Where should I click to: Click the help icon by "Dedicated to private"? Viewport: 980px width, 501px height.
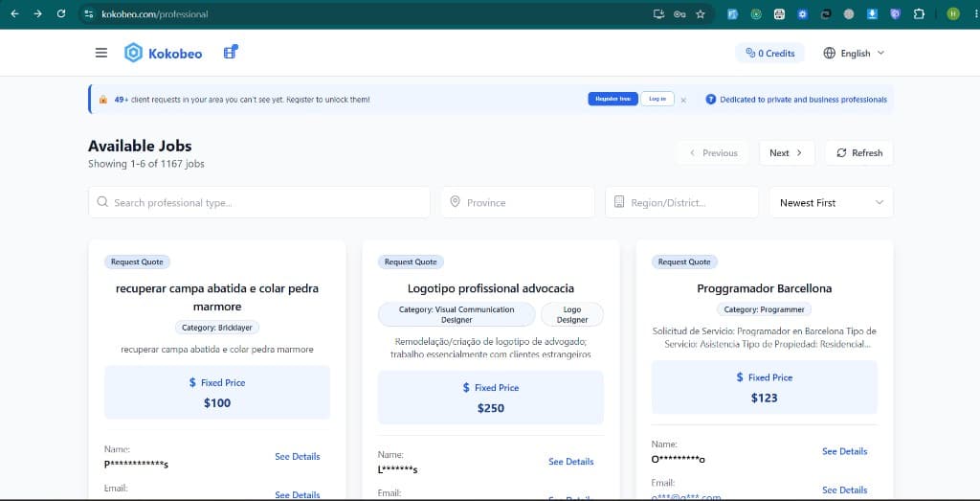coord(711,100)
